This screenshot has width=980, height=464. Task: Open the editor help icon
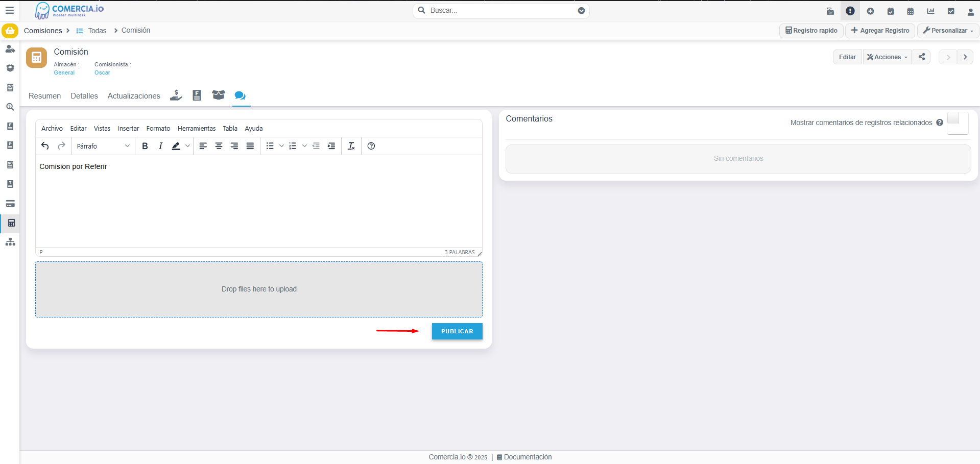[371, 146]
